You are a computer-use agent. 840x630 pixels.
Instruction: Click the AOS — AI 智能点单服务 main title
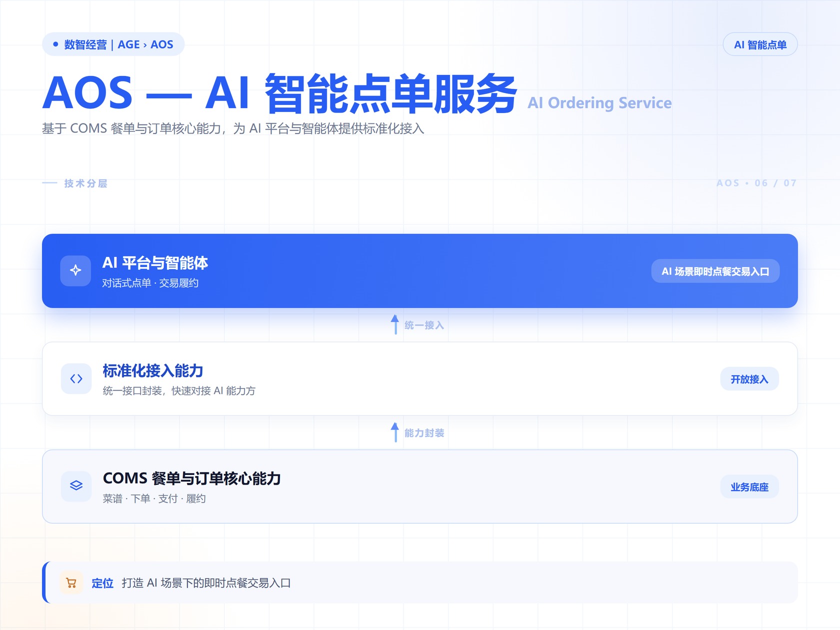280,93
